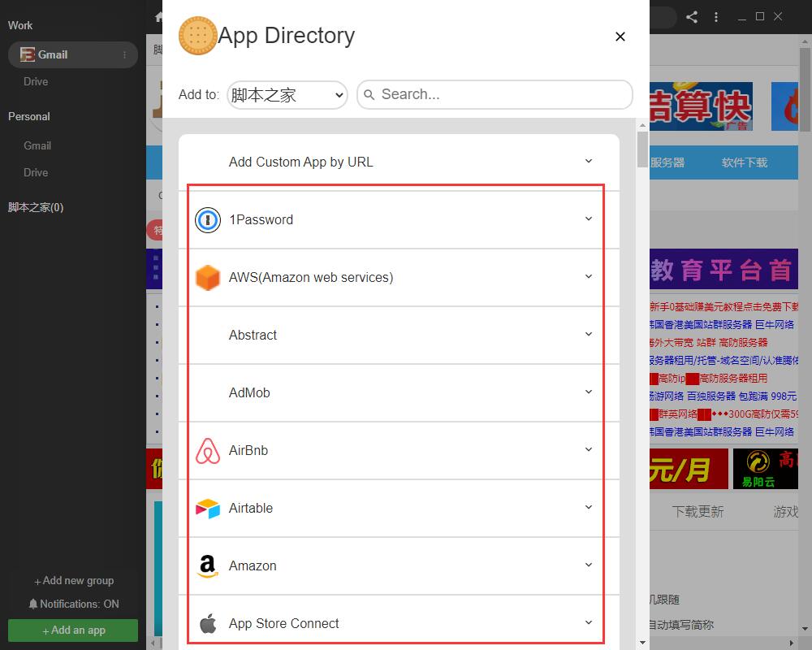Toggle Notifications ON setting in sidebar
Viewport: 812px width, 650px height.
pos(74,604)
